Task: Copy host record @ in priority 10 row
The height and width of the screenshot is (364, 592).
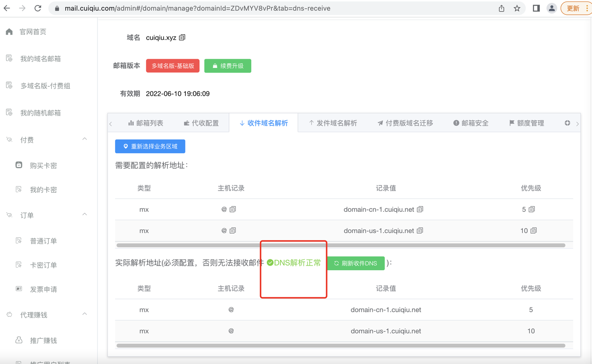Action: (x=233, y=231)
